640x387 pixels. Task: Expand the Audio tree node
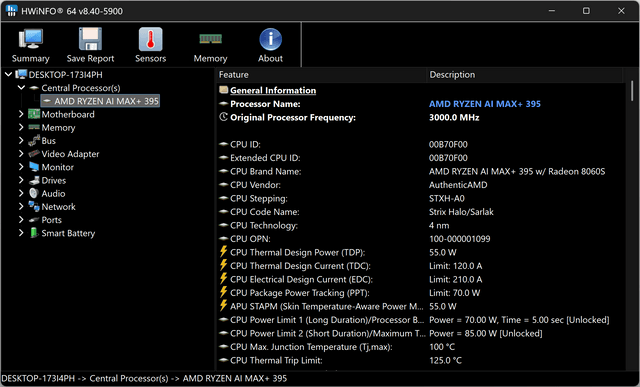pyautogui.click(x=21, y=194)
